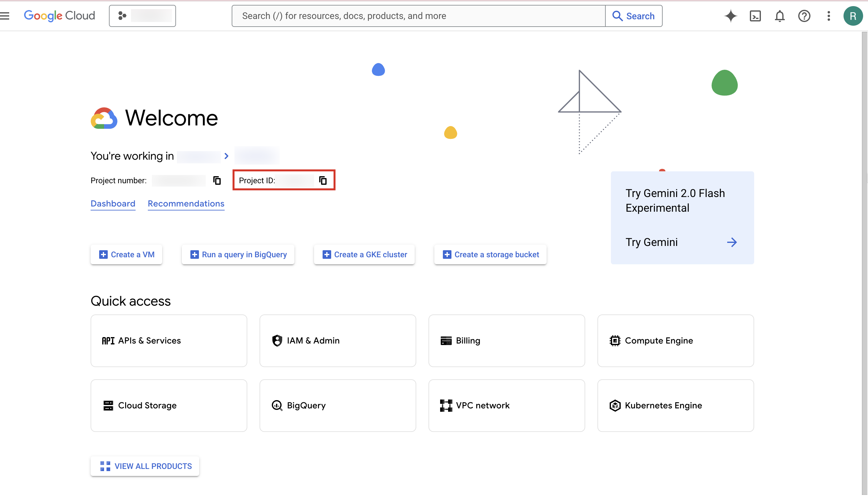
Task: Copy the project number
Action: point(217,180)
